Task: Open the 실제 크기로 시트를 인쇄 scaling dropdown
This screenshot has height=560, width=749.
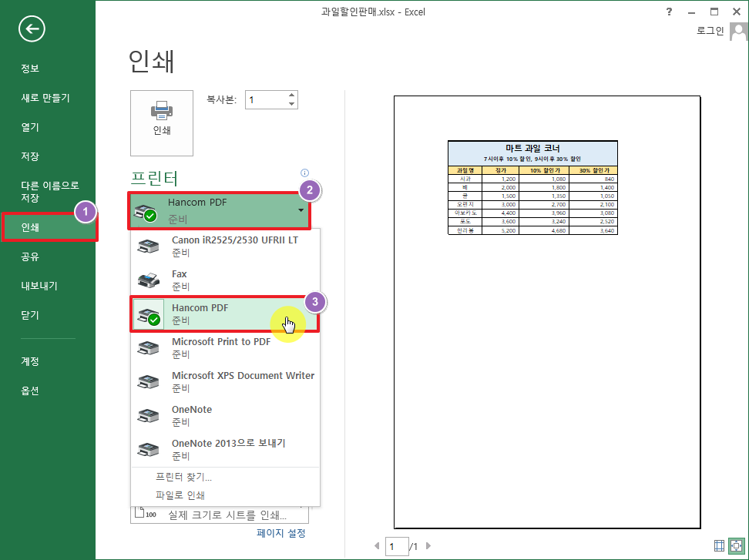Action: (x=220, y=515)
